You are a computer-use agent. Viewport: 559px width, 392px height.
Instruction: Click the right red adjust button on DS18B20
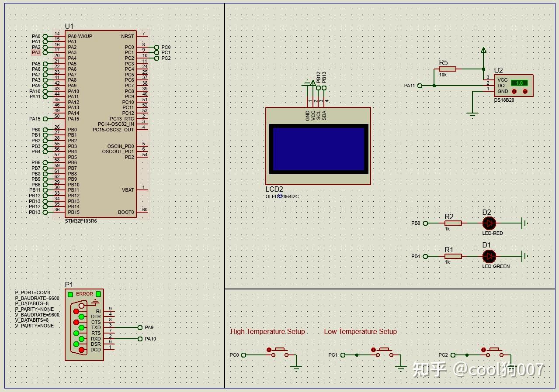pos(525,92)
